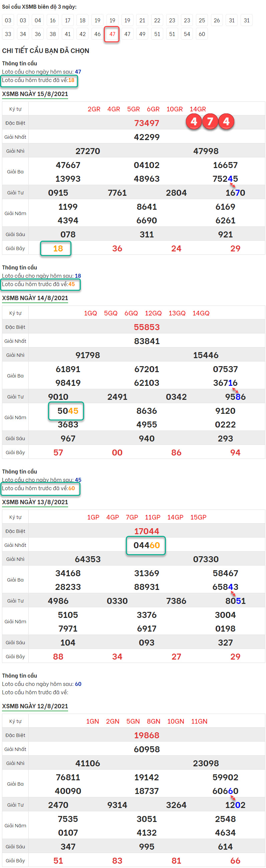The height and width of the screenshot is (868, 266).
Task: Click the rightmost red circle badge 4
Action: point(226,122)
